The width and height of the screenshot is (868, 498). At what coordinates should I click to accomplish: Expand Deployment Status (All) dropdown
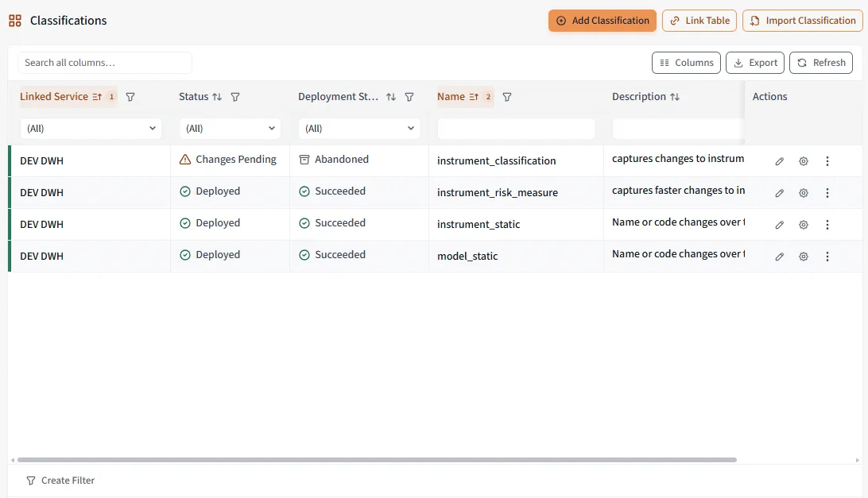click(x=358, y=129)
